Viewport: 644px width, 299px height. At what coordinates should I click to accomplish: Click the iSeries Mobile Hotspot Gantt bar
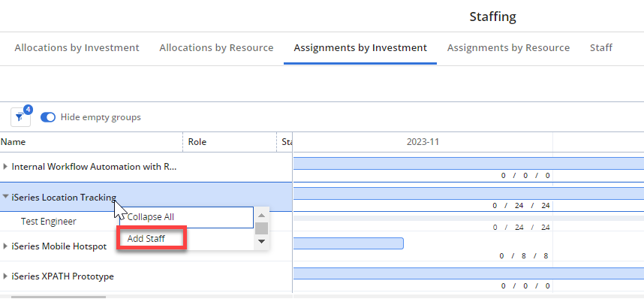click(348, 243)
